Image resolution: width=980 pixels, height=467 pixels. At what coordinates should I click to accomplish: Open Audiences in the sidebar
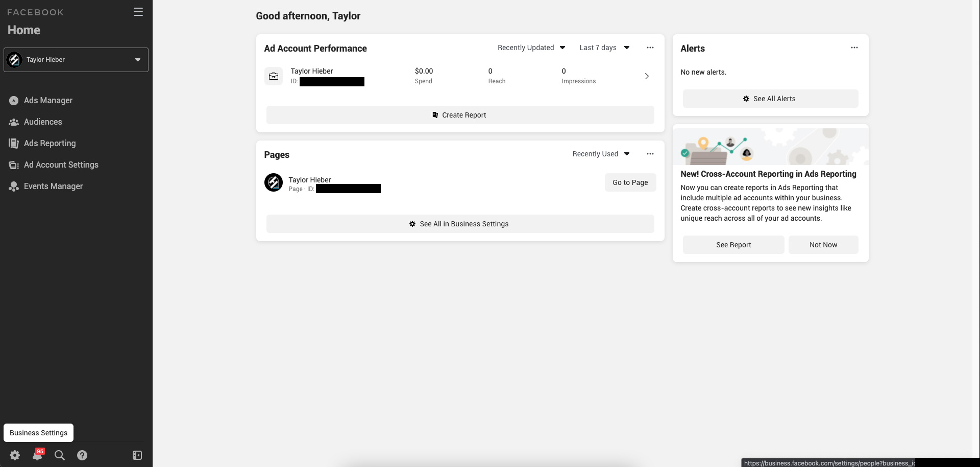tap(43, 122)
